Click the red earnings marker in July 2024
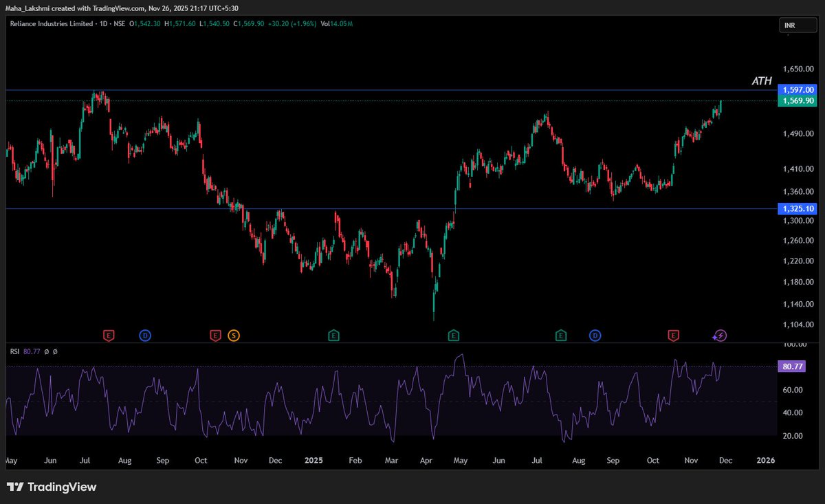This screenshot has width=825, height=504. tap(109, 336)
